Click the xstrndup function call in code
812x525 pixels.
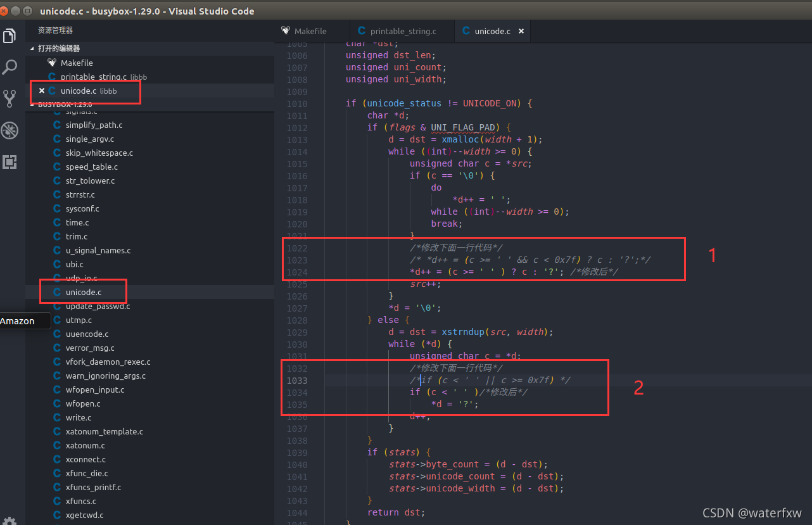click(466, 332)
